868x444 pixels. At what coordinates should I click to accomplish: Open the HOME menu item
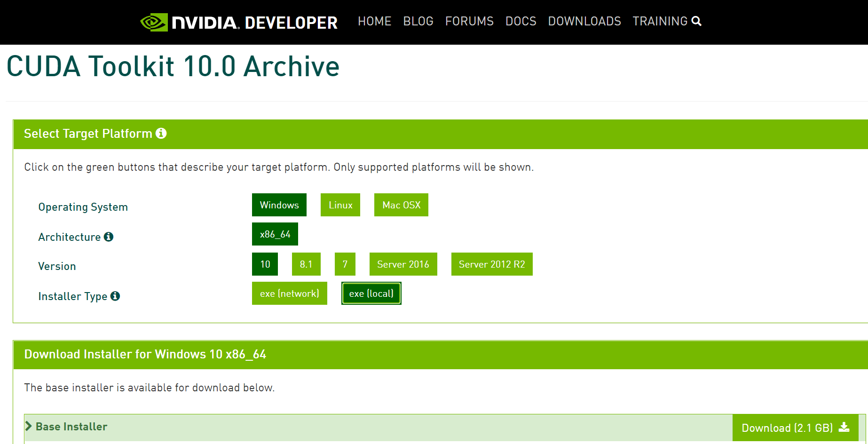[x=374, y=21]
